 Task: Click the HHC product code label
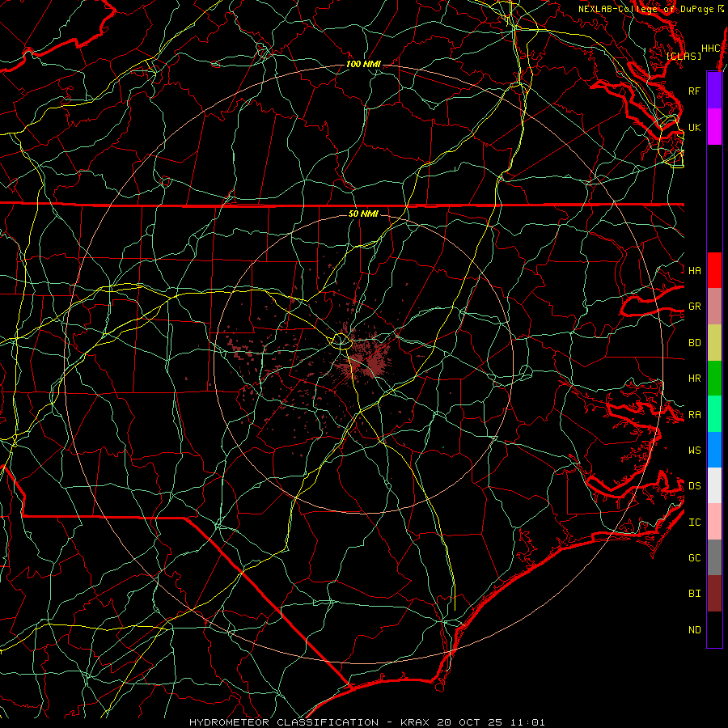point(710,49)
